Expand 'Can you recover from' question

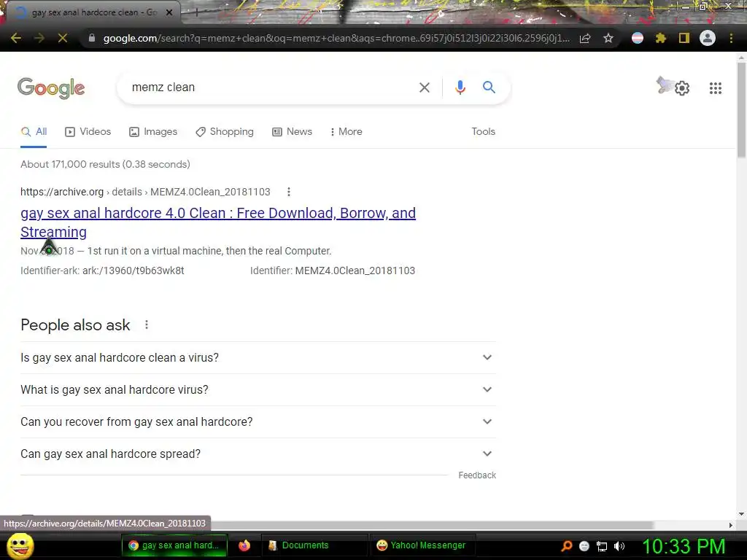point(258,422)
